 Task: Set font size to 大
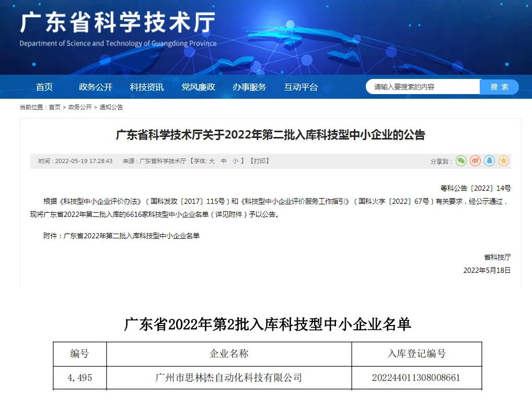point(212,161)
